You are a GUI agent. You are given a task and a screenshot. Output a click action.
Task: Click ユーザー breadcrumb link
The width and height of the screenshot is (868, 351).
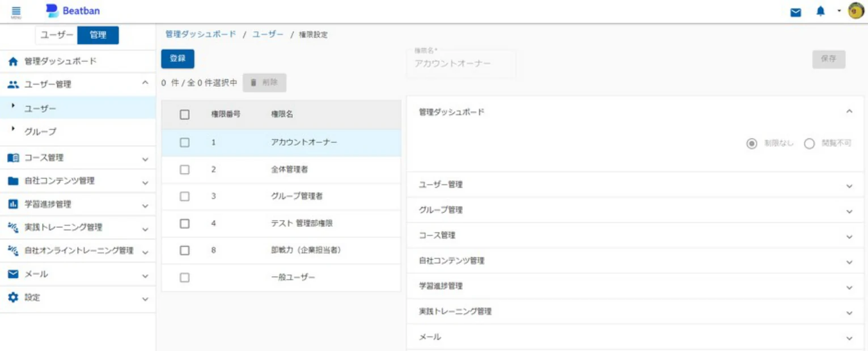click(268, 34)
